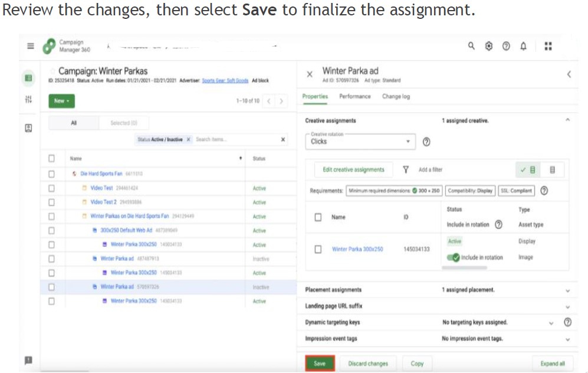The width and height of the screenshot is (588, 373).
Task: Expand the Landing page URL suffix section
Action: (567, 306)
